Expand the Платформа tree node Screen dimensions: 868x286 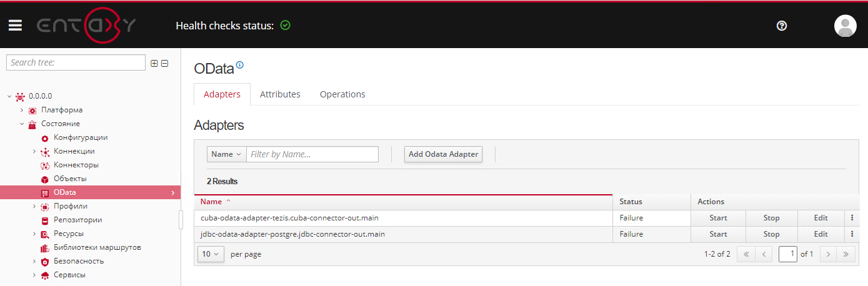(22, 110)
